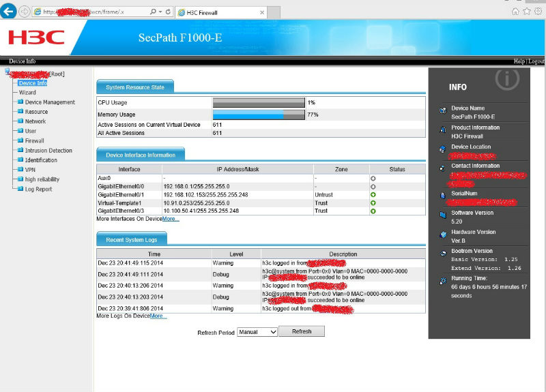This screenshot has height=392, width=546.
Task: Click the high reliability folder icon
Action: [x=20, y=179]
